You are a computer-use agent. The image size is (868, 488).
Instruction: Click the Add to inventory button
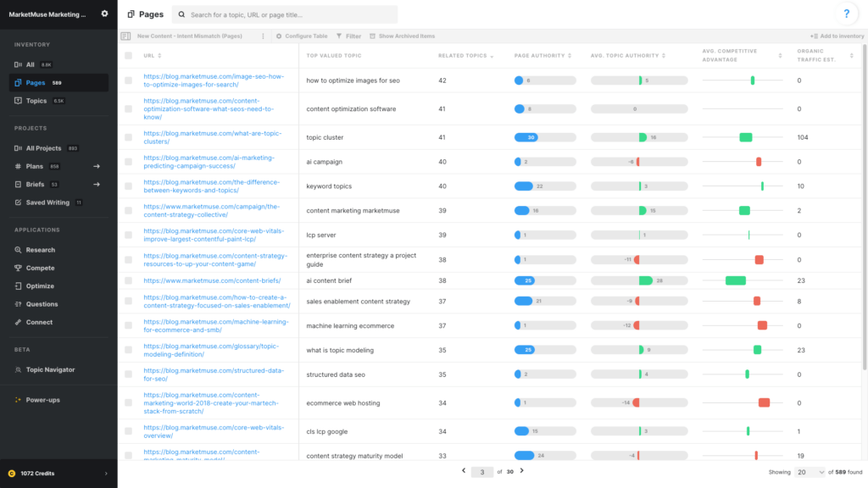[837, 36]
